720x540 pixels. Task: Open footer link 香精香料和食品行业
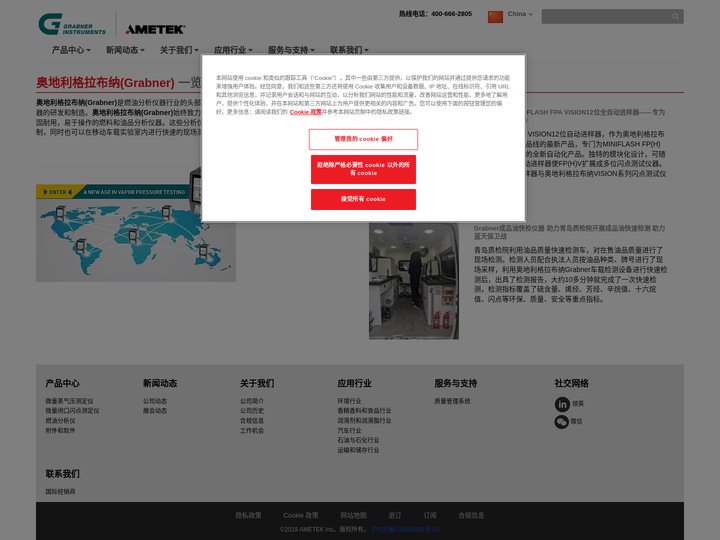pos(365,411)
